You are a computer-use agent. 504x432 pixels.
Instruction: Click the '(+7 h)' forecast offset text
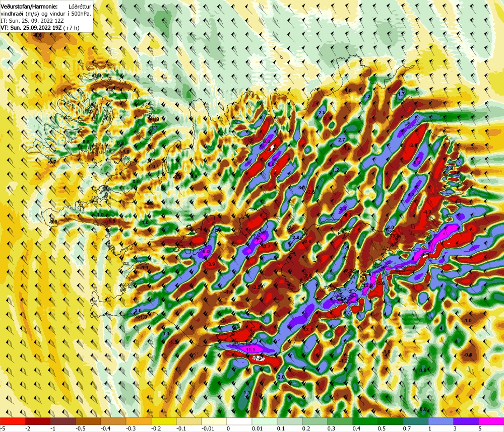(x=72, y=28)
